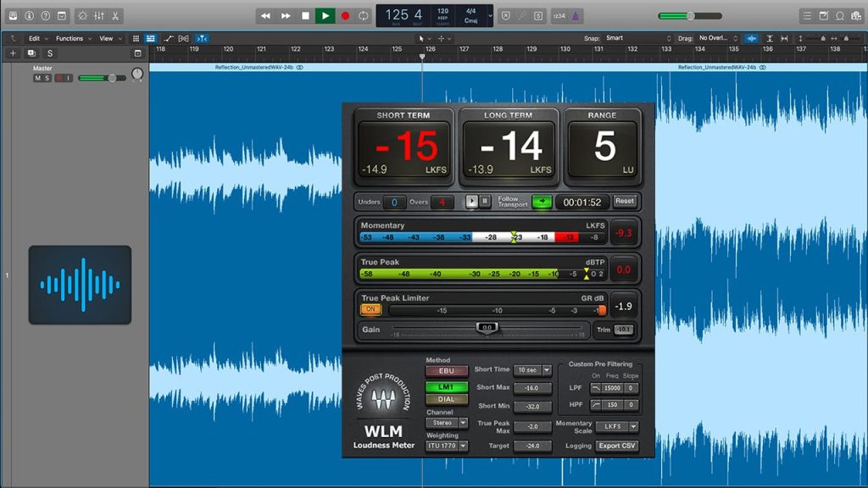Click the Gain slider handle in WLM
This screenshot has width=868, height=488.
coord(488,327)
